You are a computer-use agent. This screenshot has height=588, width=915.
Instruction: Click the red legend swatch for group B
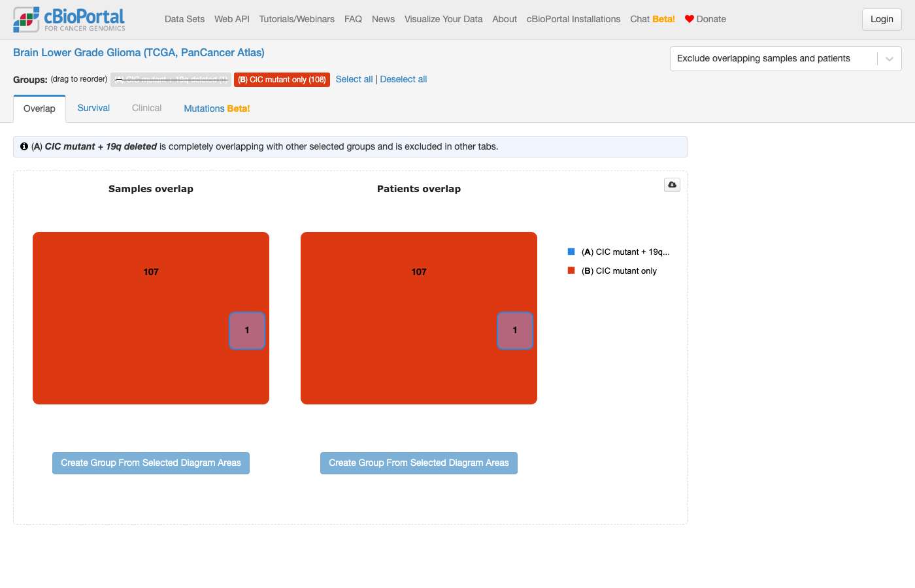pyautogui.click(x=571, y=270)
